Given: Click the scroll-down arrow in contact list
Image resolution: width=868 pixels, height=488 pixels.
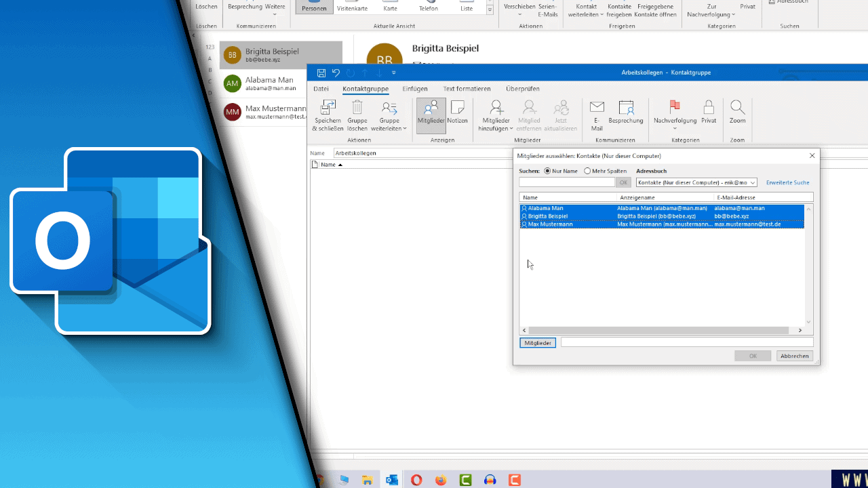Looking at the screenshot, I should [808, 323].
